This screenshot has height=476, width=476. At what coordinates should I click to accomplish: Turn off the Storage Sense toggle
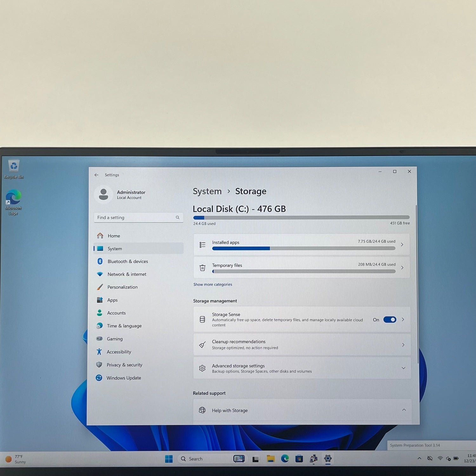point(389,320)
